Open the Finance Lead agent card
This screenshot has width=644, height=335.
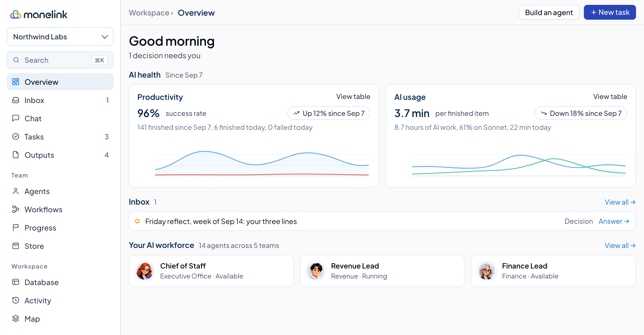pyautogui.click(x=553, y=271)
